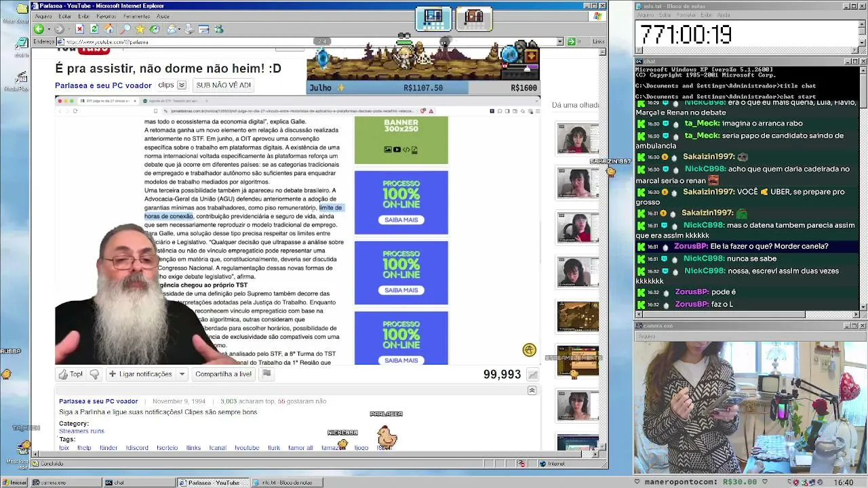Viewport: 868px width, 488px height.
Task: Print the page with the printer icon
Action: click(189, 29)
